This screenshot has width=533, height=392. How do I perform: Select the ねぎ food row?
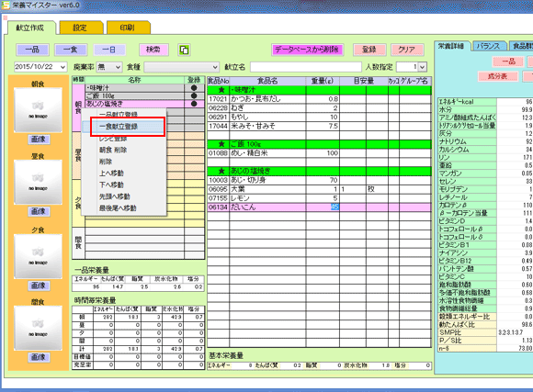click(319, 108)
